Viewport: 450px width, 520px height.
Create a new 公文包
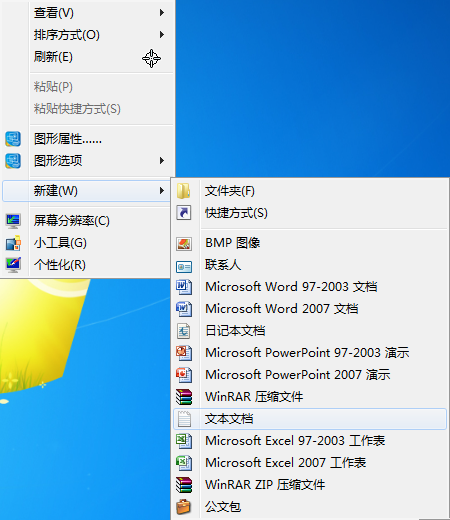click(310, 507)
